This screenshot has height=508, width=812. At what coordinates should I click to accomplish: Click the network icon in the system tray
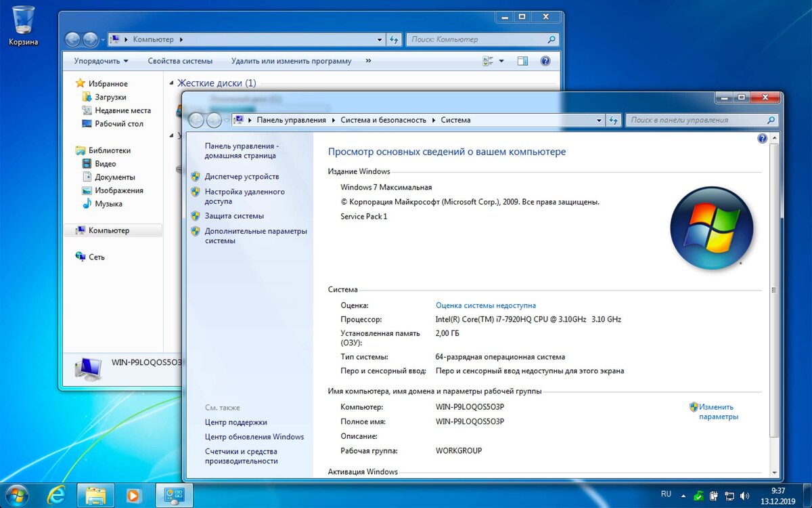click(x=729, y=495)
